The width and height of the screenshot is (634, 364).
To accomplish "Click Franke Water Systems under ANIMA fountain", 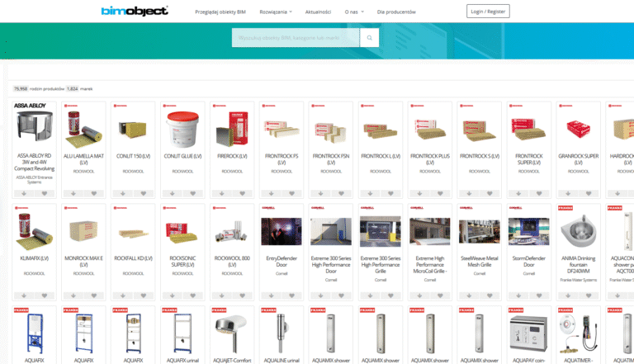I will (578, 280).
